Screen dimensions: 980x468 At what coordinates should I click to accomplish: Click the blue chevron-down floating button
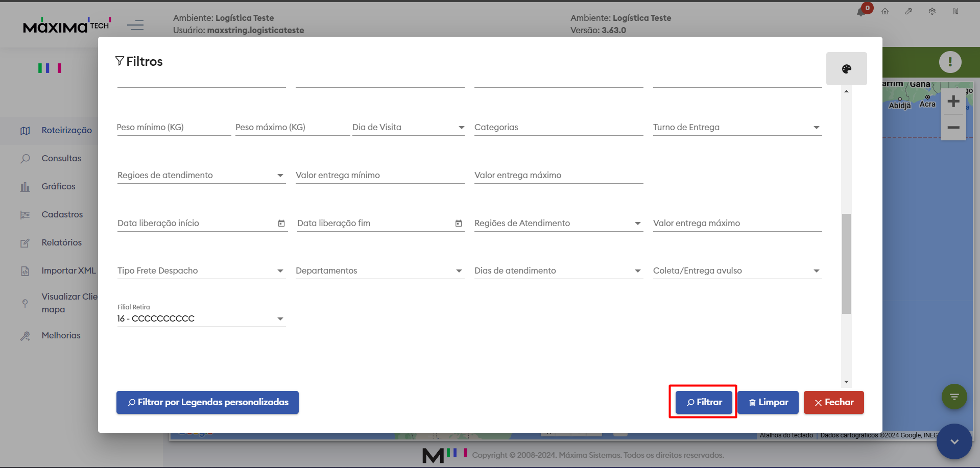point(954,441)
